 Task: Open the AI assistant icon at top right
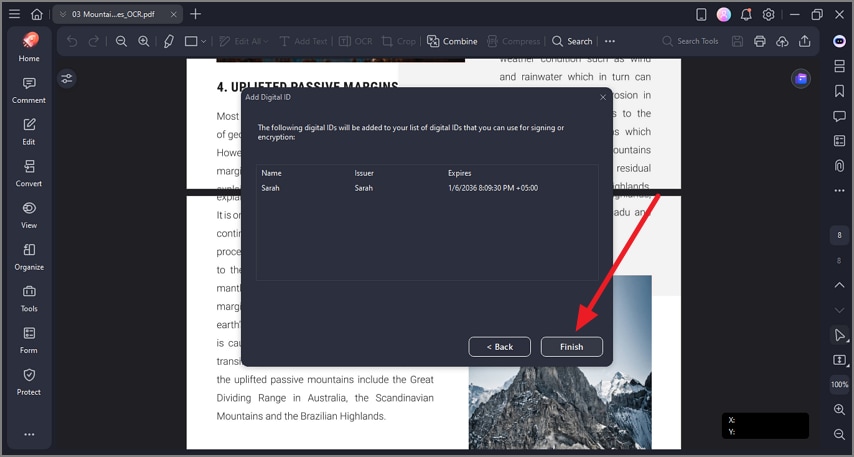[x=839, y=41]
